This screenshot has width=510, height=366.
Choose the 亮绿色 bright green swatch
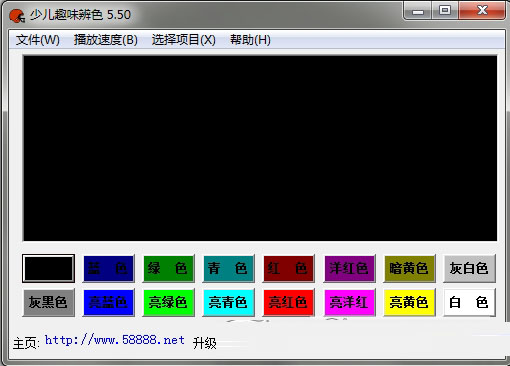coord(169,302)
